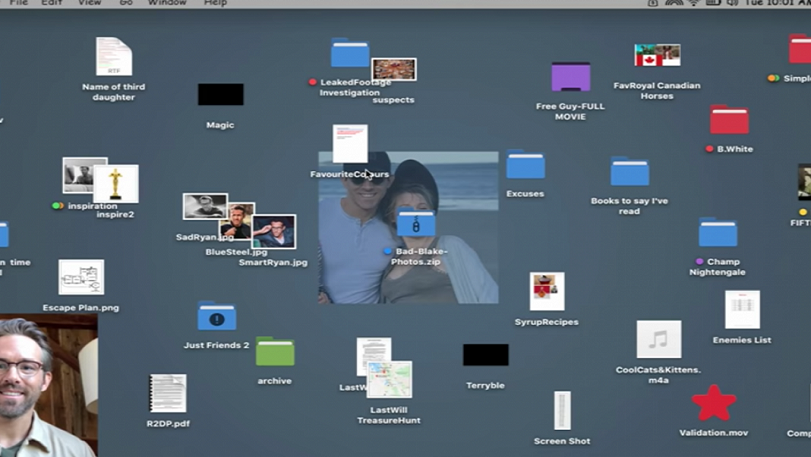Select the CoolCats&Kittens.m4a audio file
This screenshot has width=811, height=457.
659,339
